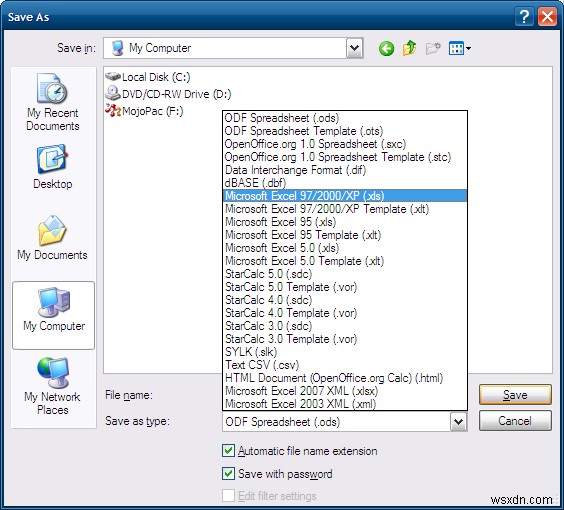Select Local Disk (C:) drive
This screenshot has width=564, height=510.
(148, 77)
